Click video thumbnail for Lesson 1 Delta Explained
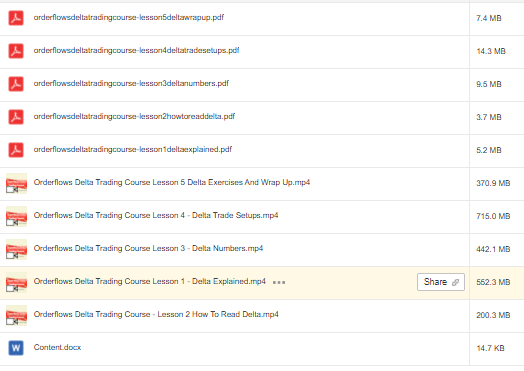This screenshot has height=371, width=524. pos(16,282)
